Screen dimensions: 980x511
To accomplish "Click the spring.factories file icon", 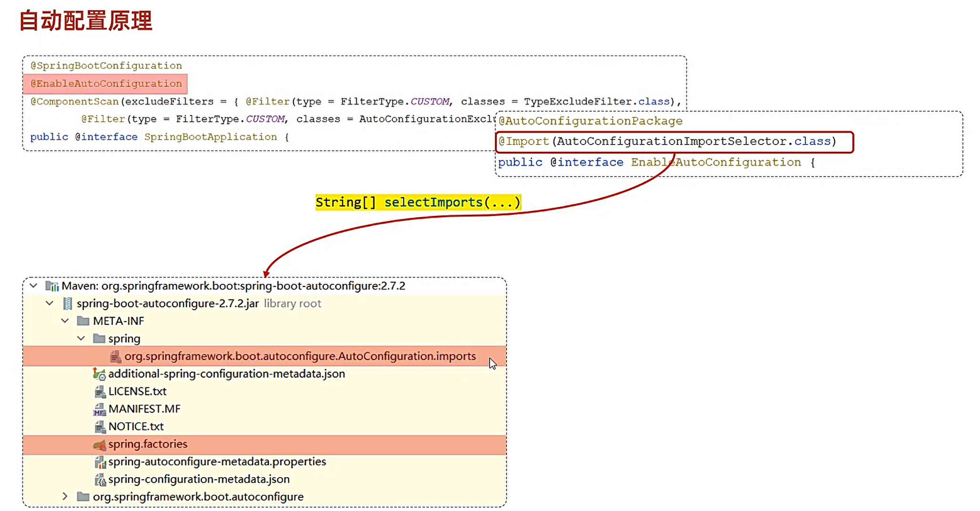I will click(99, 445).
